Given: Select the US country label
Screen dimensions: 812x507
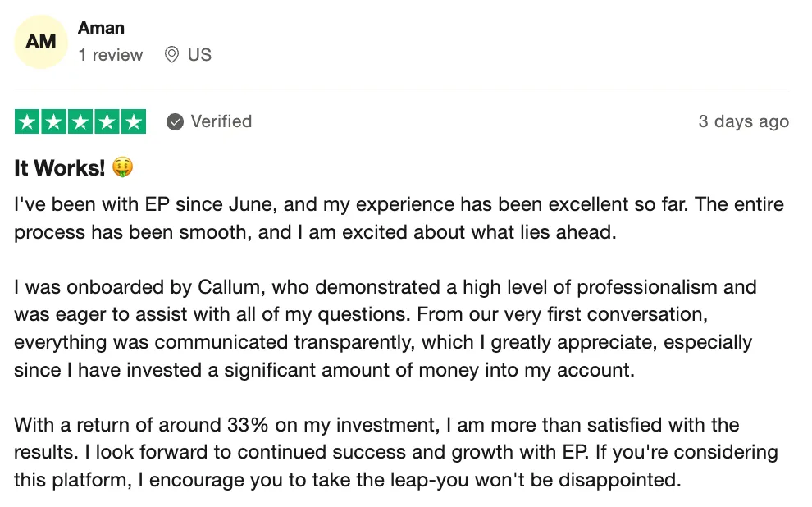Looking at the screenshot, I should click(199, 55).
